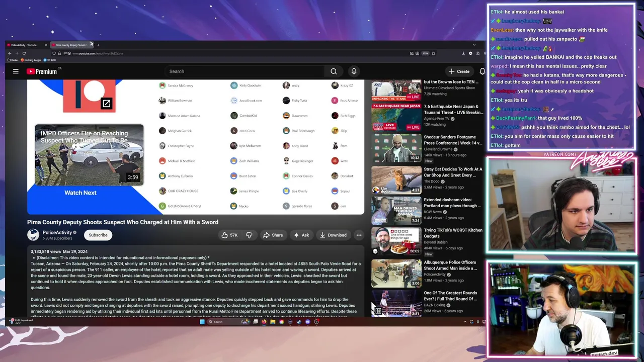Viewport: 644px width, 362px height.
Task: Open the YouTube guide hamburger menu
Action: pyautogui.click(x=16, y=71)
